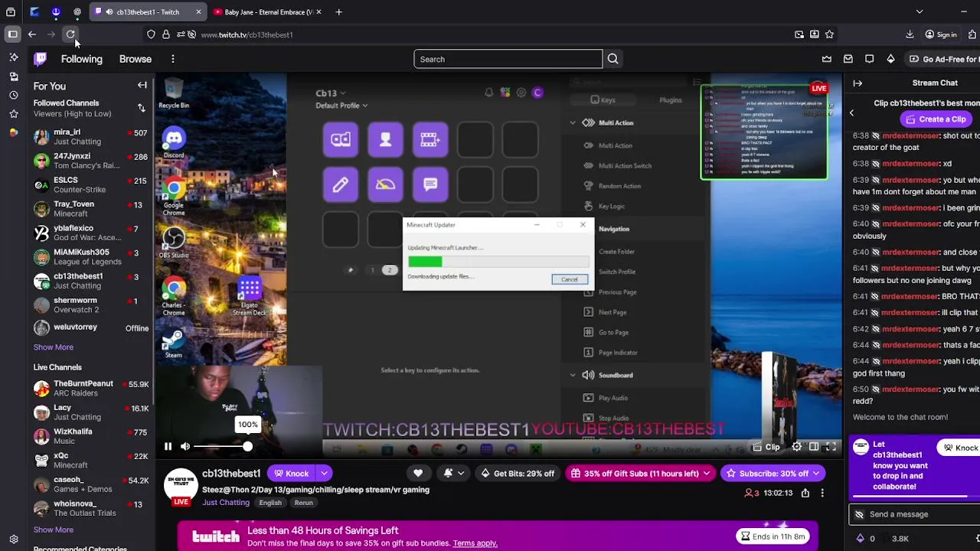Enable theatre mode on the player

814,447
